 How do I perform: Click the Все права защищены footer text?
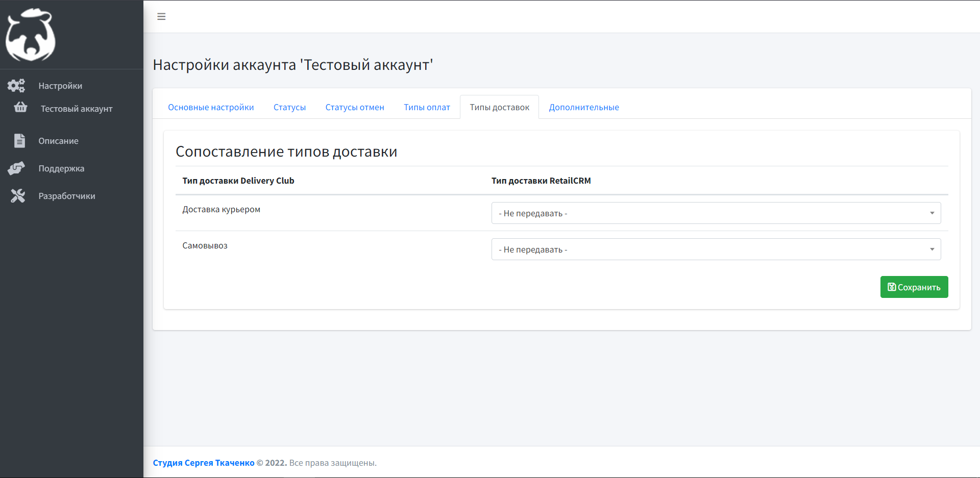[x=333, y=463]
